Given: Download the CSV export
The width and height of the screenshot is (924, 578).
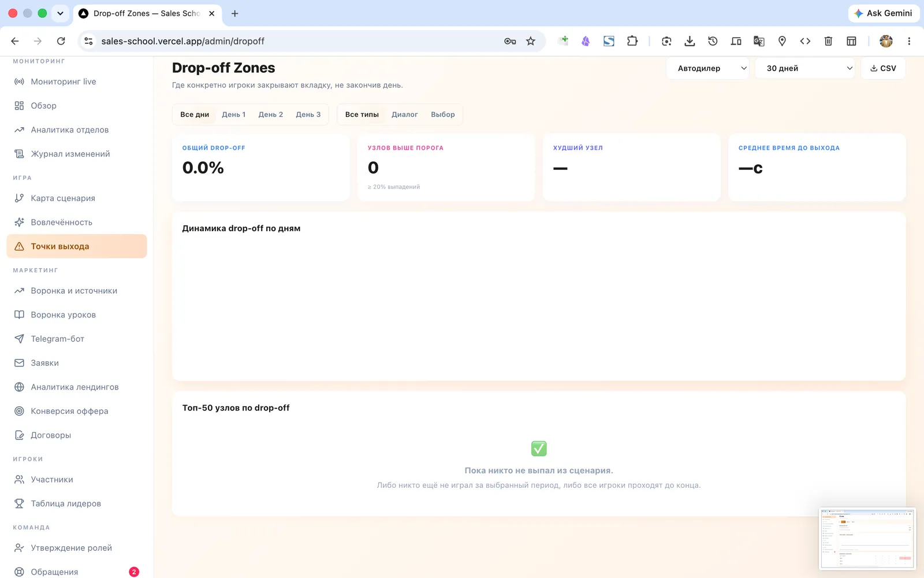Looking at the screenshot, I should click(x=883, y=68).
